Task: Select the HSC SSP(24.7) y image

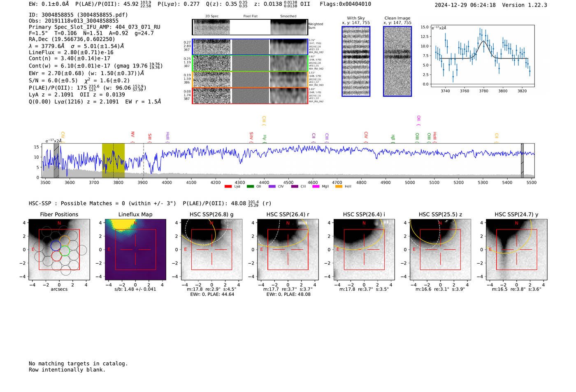Action: (516, 249)
